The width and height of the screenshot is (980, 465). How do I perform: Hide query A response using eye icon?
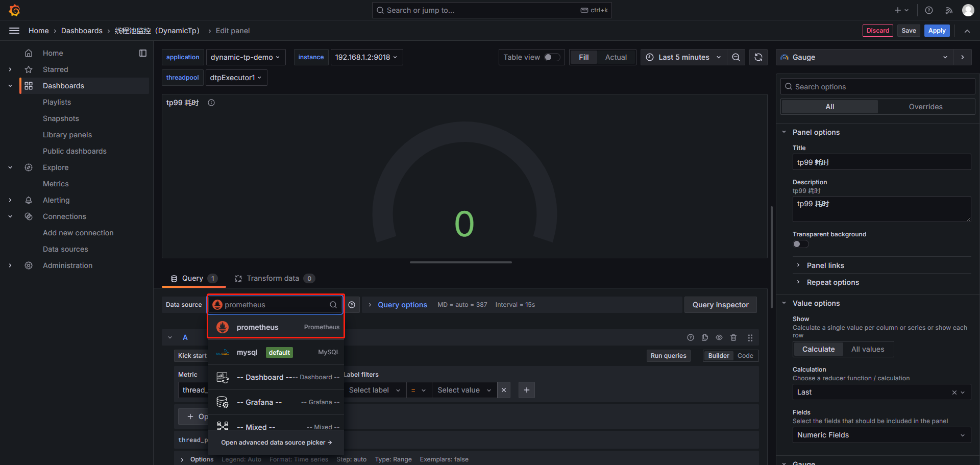719,337
